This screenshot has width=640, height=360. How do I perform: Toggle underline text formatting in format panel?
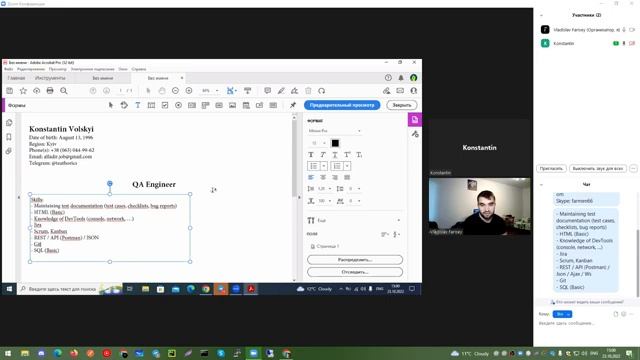point(335,155)
